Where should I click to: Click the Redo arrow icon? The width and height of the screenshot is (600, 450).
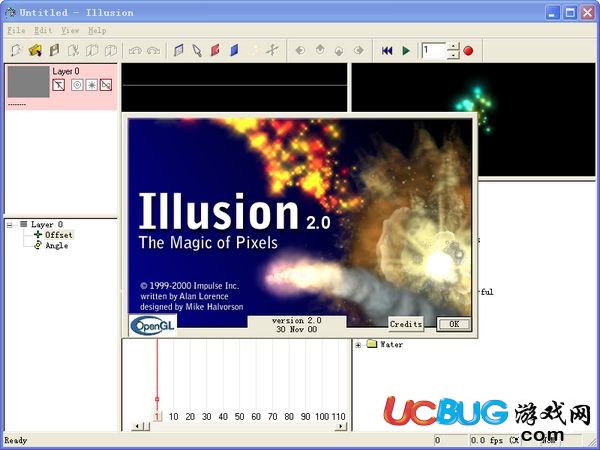[x=153, y=50]
